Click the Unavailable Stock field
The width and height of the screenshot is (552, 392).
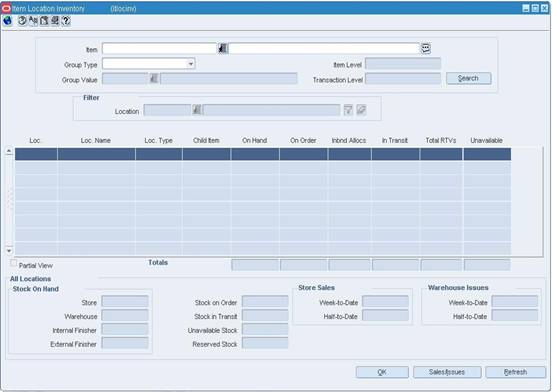pos(265,329)
